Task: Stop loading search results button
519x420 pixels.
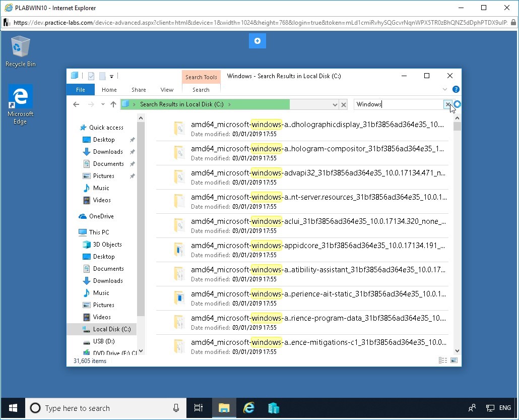Action: [x=344, y=105]
